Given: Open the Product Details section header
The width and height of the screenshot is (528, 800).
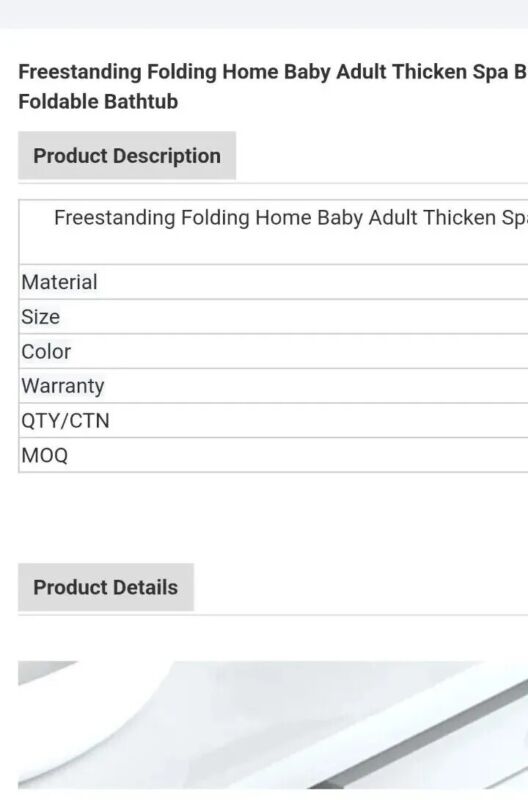Looking at the screenshot, I should pos(106,587).
